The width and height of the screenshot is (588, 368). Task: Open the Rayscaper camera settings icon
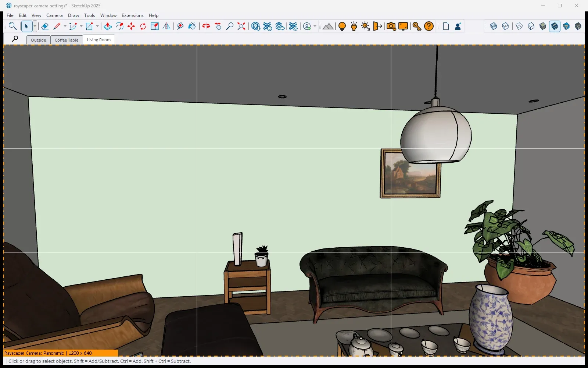pyautogui.click(x=391, y=26)
